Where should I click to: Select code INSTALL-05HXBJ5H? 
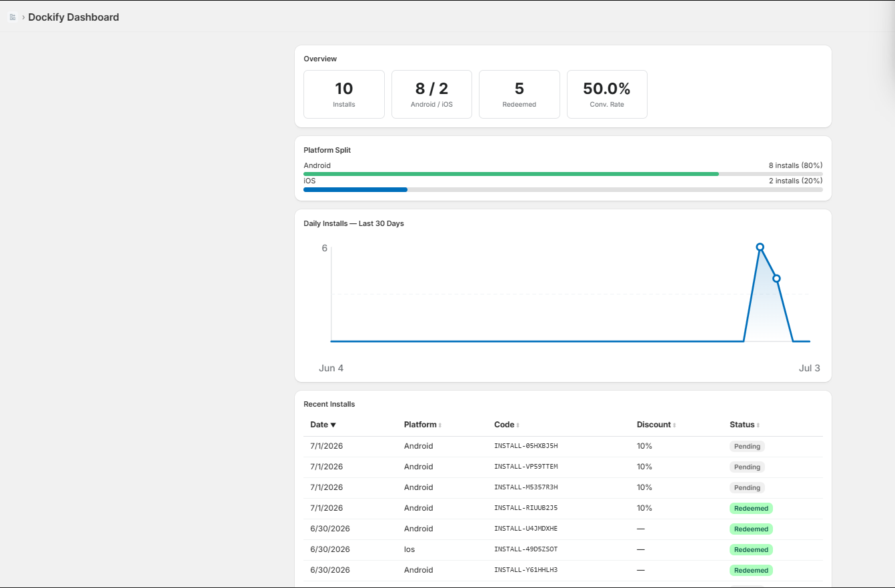pyautogui.click(x=526, y=446)
